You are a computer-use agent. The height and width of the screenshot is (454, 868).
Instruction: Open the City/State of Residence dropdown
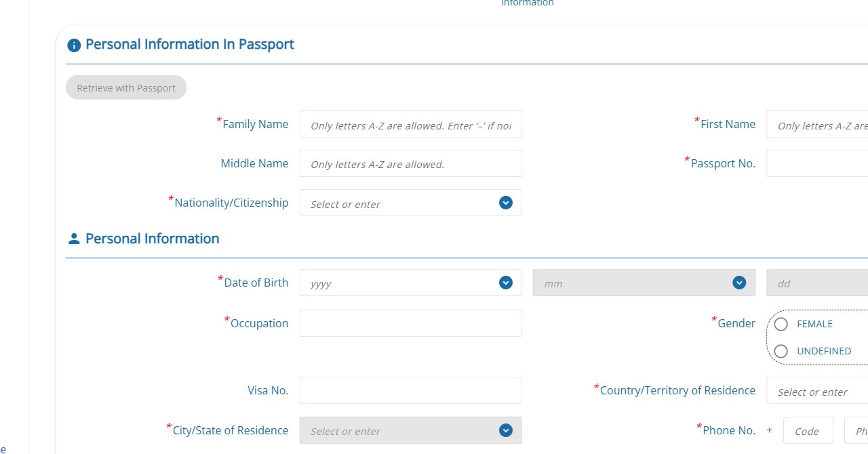pyautogui.click(x=505, y=430)
